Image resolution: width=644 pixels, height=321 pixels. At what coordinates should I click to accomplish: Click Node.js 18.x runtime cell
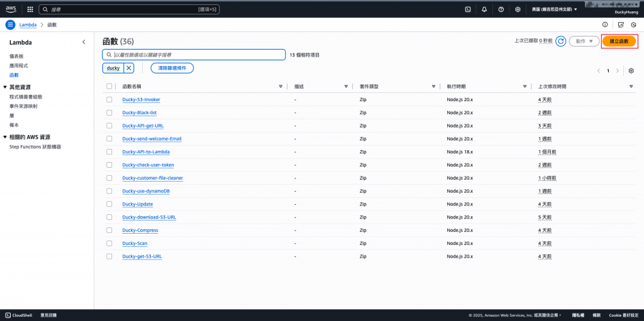[x=460, y=151]
